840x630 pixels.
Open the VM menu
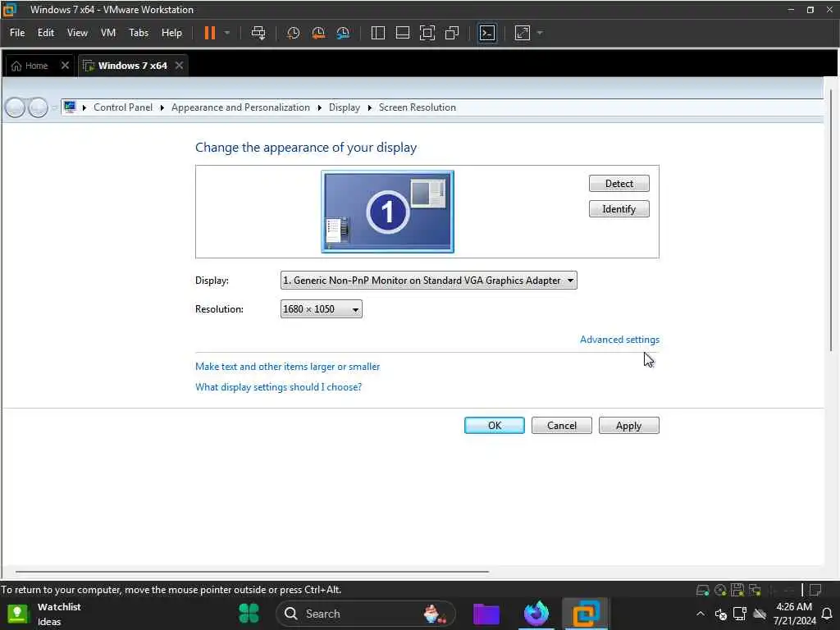click(108, 33)
